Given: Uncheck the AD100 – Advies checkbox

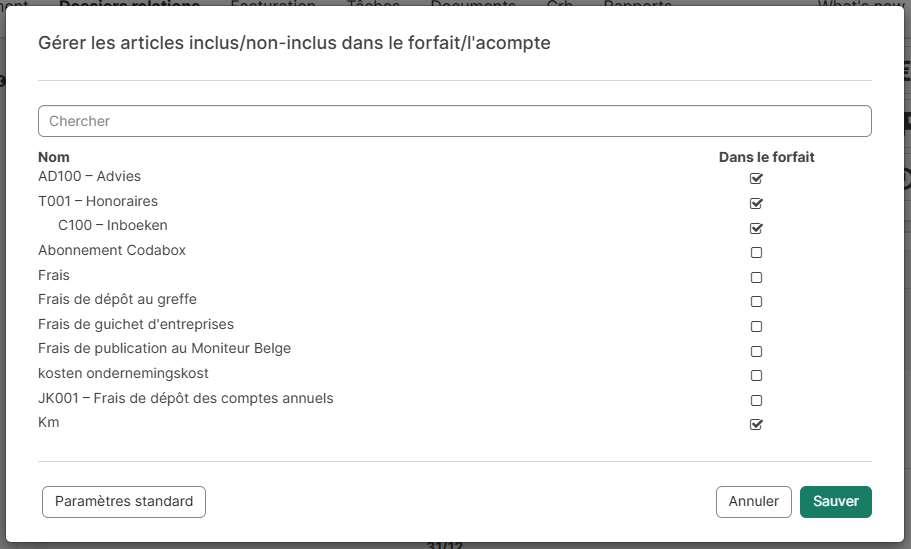Looking at the screenshot, I should [756, 179].
